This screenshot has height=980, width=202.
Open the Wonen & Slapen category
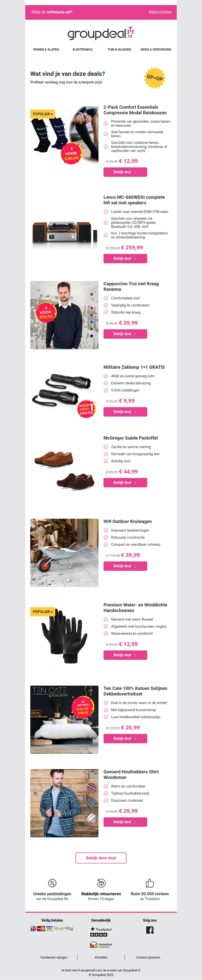click(x=46, y=50)
